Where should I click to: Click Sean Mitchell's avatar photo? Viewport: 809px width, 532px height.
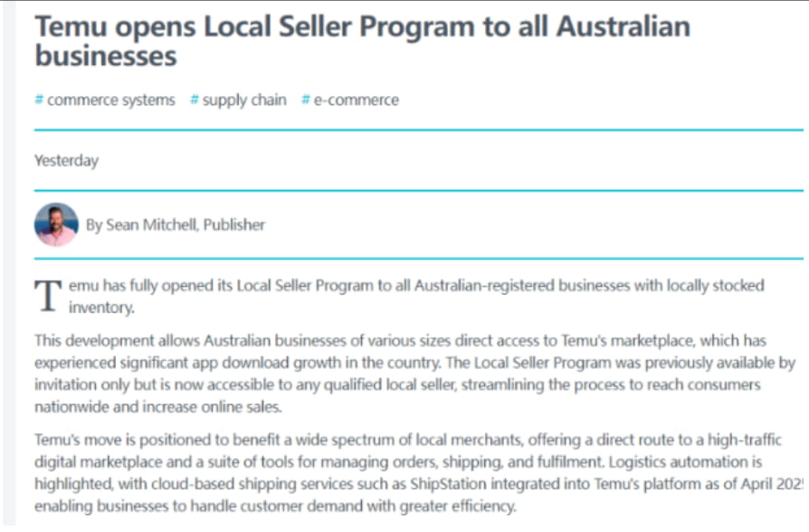[x=56, y=224]
